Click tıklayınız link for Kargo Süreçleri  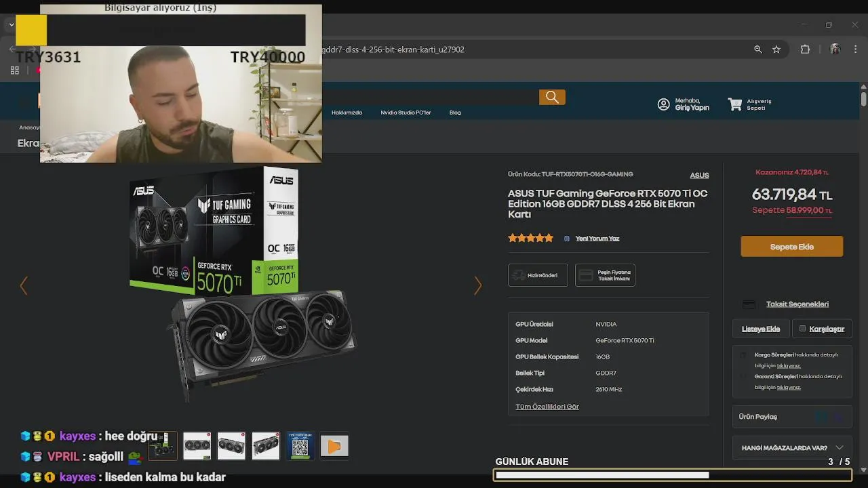point(789,366)
